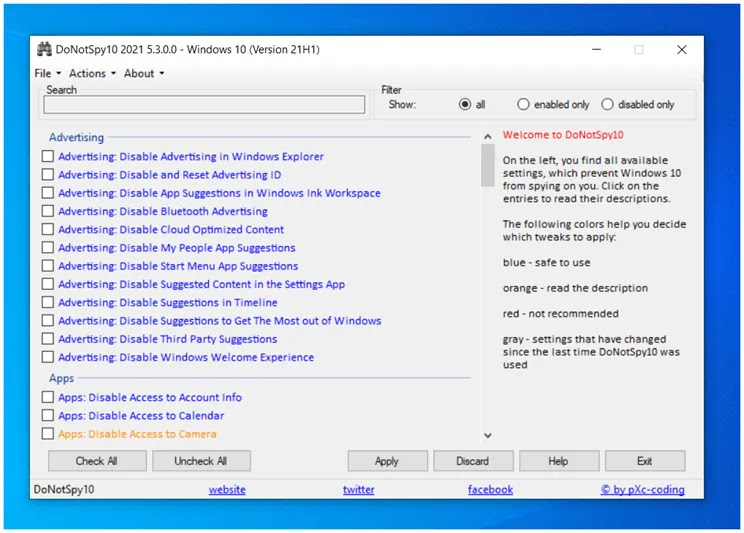
Task: Click the Apply button
Action: (x=387, y=461)
